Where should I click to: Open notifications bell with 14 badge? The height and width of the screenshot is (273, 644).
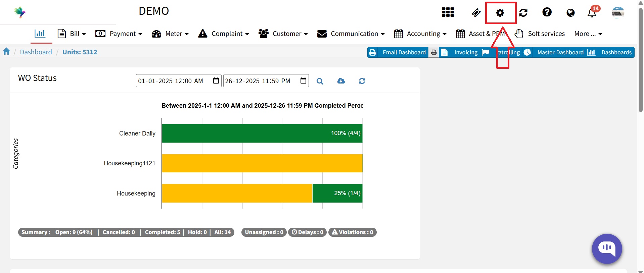coord(592,13)
